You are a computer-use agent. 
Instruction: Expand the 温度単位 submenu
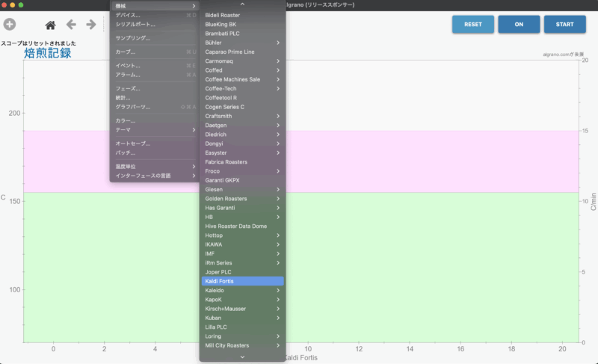(155, 167)
